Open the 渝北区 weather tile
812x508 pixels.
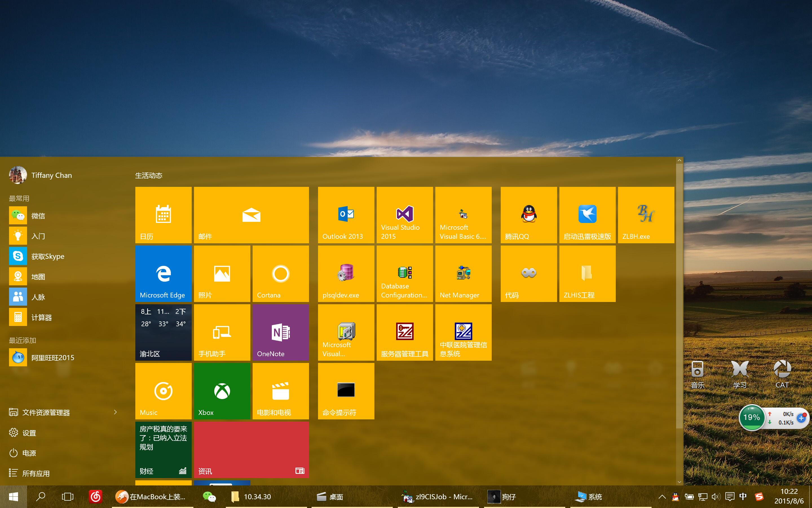(164, 332)
